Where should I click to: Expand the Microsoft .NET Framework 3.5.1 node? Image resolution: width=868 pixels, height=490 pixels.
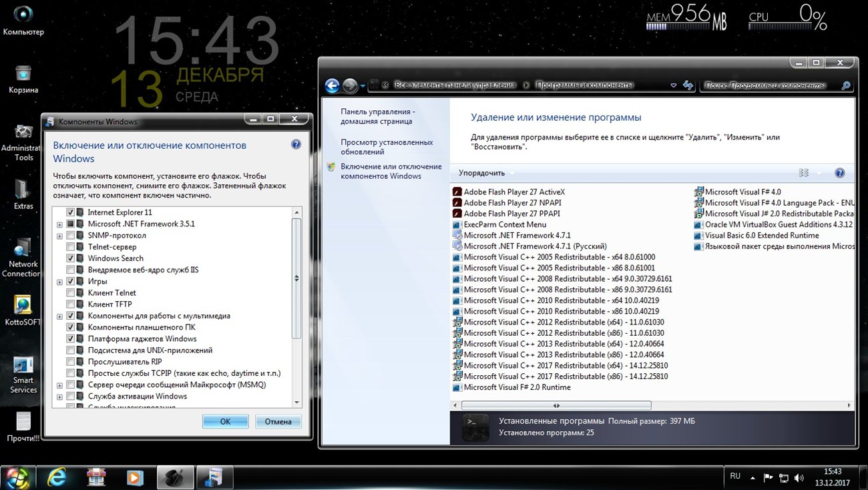pos(60,224)
